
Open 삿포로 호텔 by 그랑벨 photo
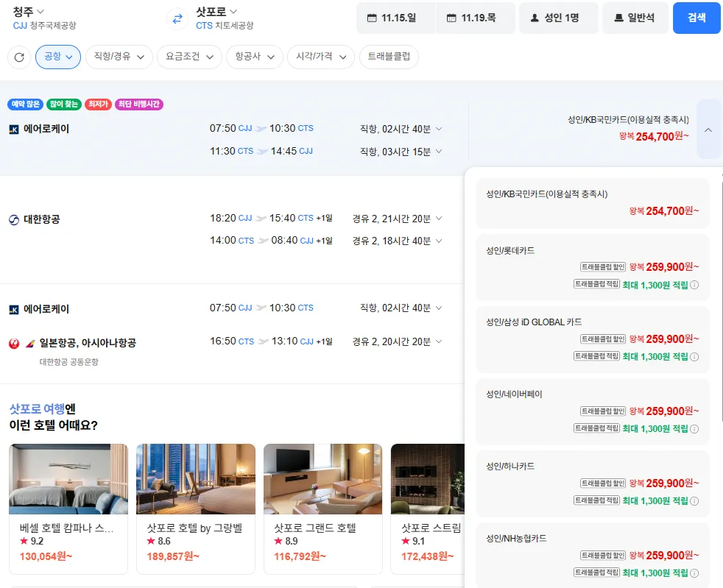click(x=196, y=479)
